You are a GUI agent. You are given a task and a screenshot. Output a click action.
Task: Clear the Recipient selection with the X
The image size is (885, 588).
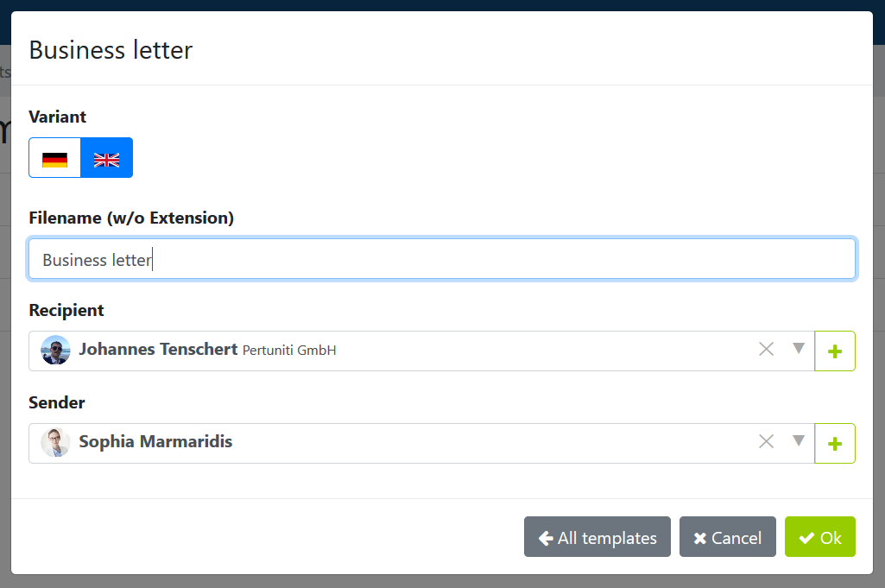[766, 350]
